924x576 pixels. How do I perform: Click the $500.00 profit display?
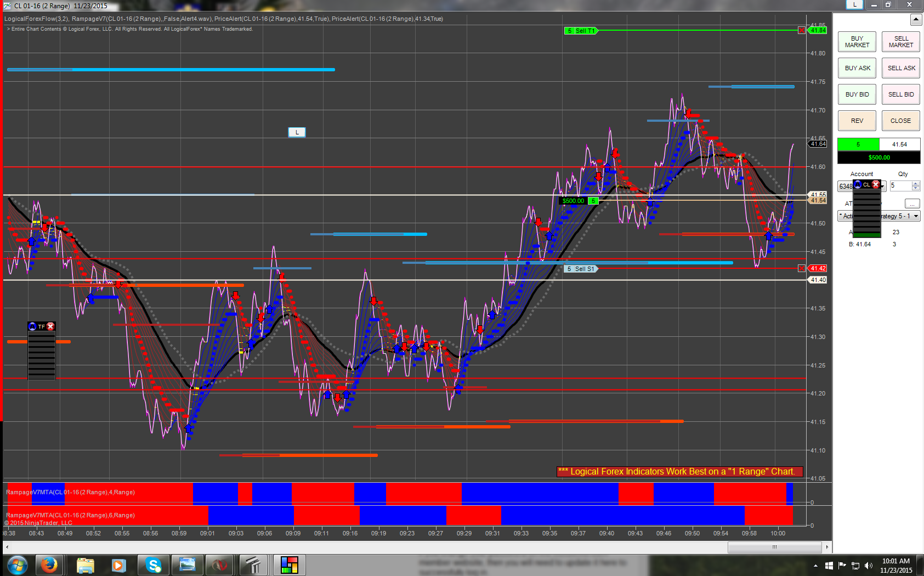(x=879, y=157)
